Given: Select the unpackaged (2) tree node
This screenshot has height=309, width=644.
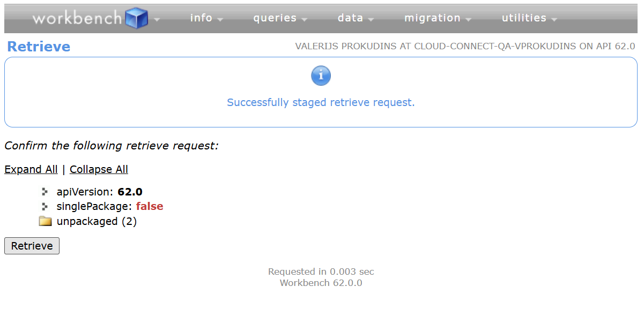Looking at the screenshot, I should (97, 221).
